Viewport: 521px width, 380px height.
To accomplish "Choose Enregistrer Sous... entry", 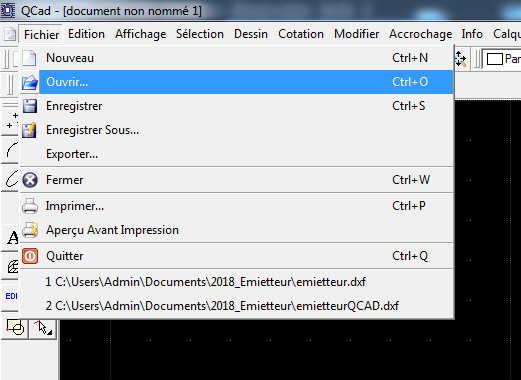I will [x=237, y=130].
